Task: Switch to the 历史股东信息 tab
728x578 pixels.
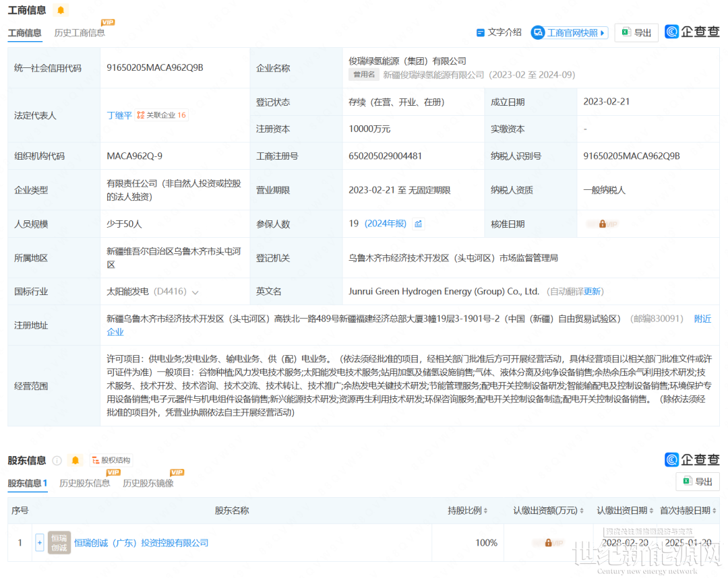Action: pos(84,484)
